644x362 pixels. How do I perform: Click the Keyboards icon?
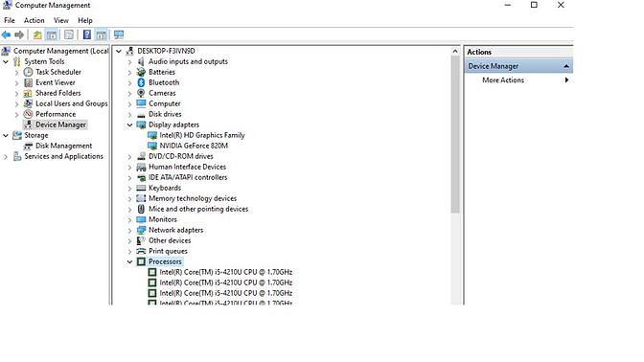pos(141,188)
